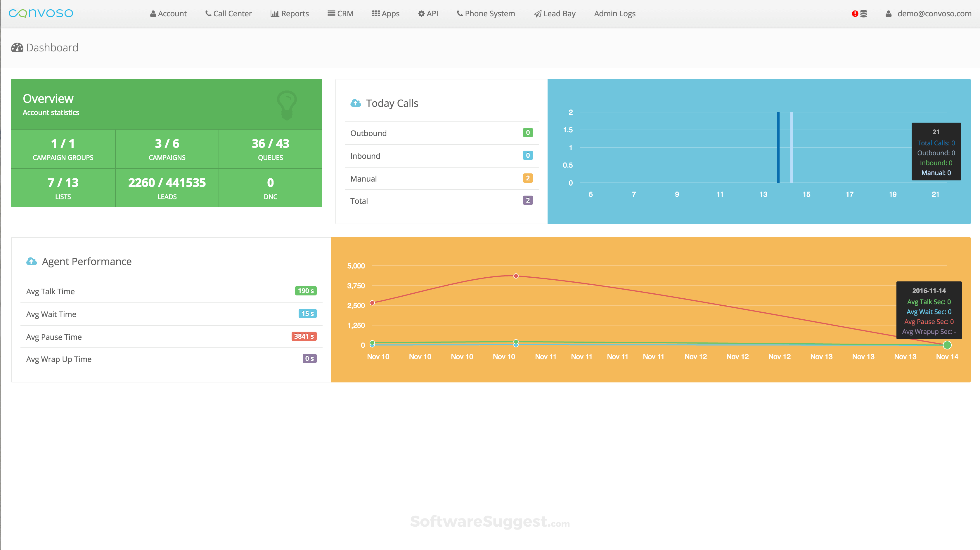980x550 pixels.
Task: Click the cloud icon beside Today Calls
Action: [x=356, y=103]
